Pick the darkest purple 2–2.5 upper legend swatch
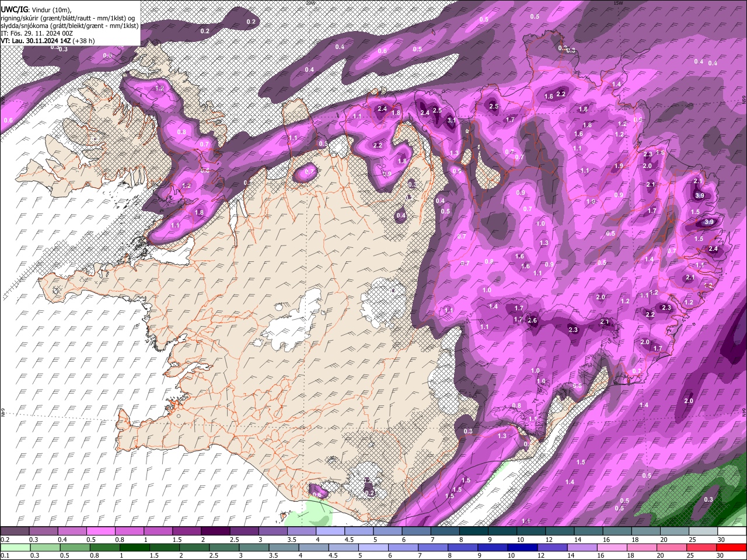The width and height of the screenshot is (747, 560). (215, 531)
